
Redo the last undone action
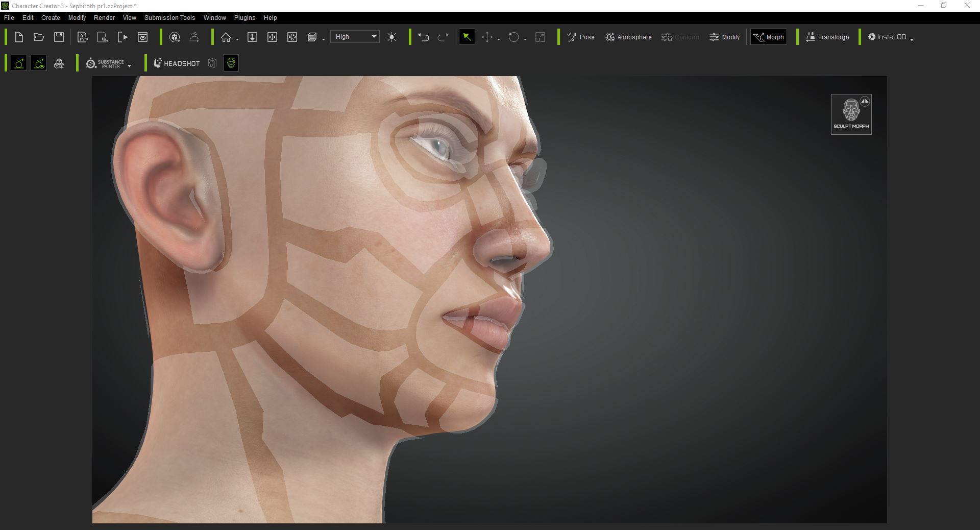tap(443, 37)
